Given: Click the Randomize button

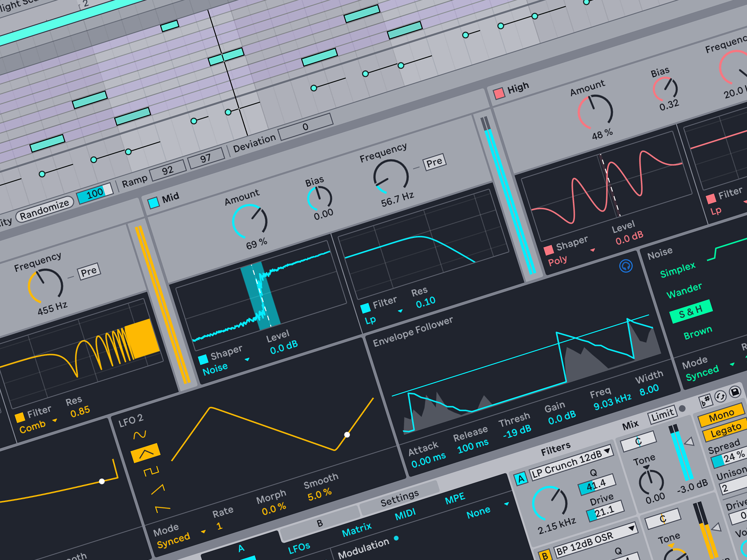Looking at the screenshot, I should [44, 209].
